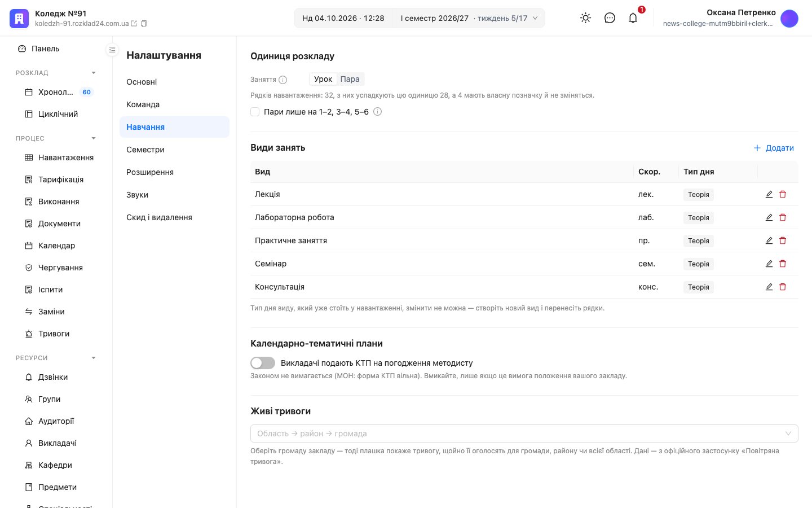Edit the Лекція row pencil icon
This screenshot has height=508, width=812.
(769, 194)
